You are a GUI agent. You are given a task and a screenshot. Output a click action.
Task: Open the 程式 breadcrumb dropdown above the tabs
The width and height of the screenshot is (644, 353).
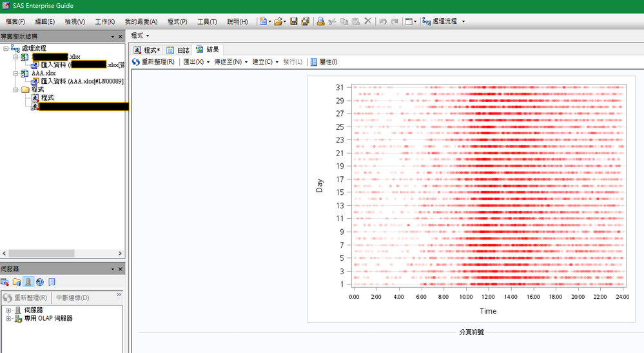point(140,35)
